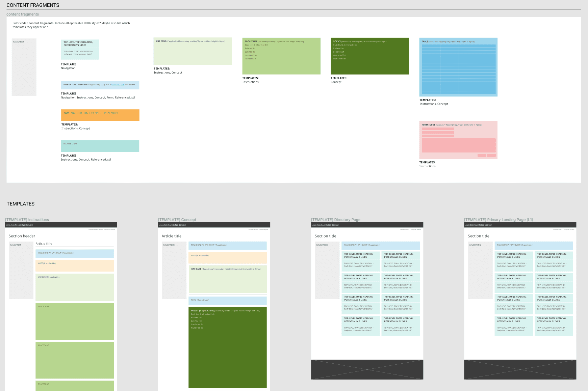Click the Autodesk Knowledge Network header bar

tap(60, 225)
